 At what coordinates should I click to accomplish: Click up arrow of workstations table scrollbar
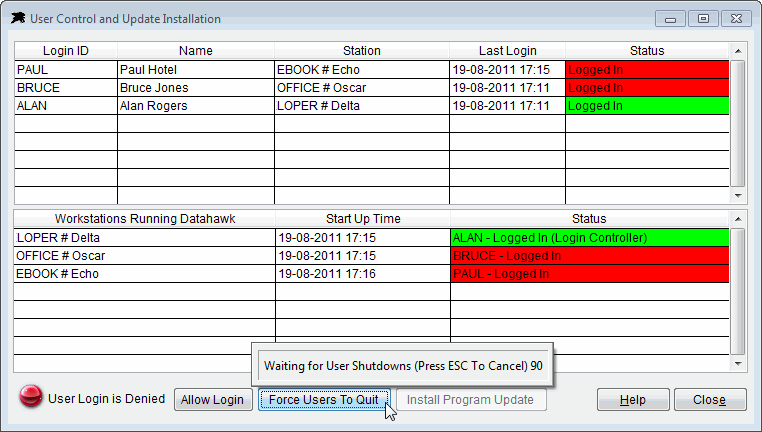[738, 219]
